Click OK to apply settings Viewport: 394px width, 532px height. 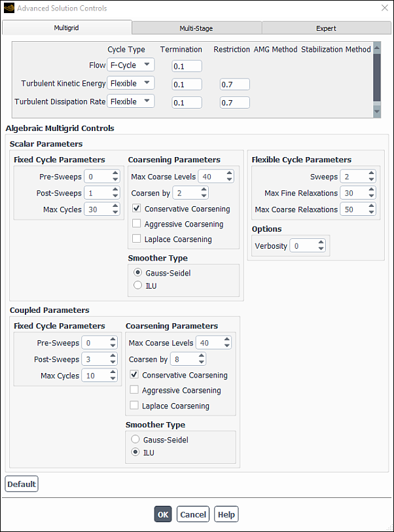click(x=162, y=514)
